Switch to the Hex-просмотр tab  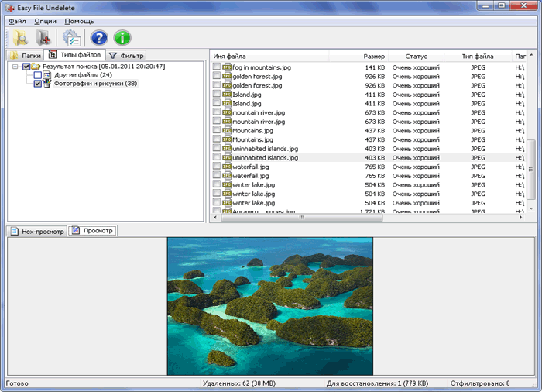coord(36,231)
